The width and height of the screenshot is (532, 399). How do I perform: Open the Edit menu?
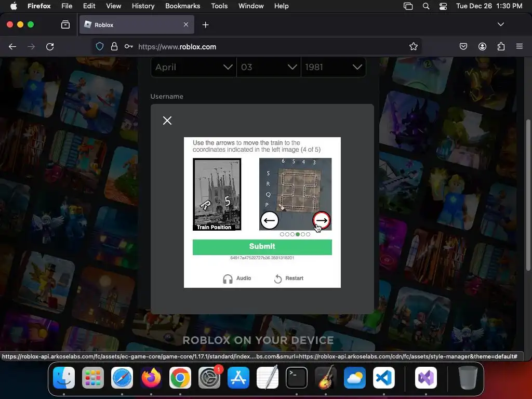click(89, 6)
